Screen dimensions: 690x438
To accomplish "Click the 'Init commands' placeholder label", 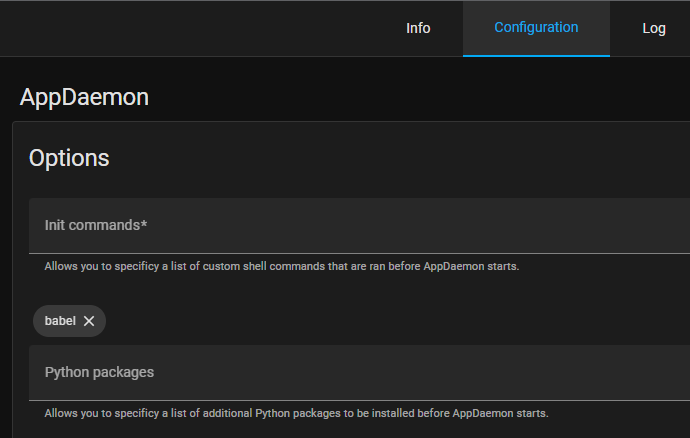I will coord(92,226).
